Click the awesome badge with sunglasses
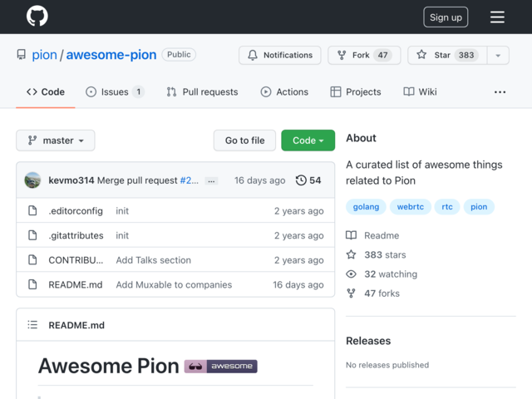This screenshot has width=532, height=399. 220,366
